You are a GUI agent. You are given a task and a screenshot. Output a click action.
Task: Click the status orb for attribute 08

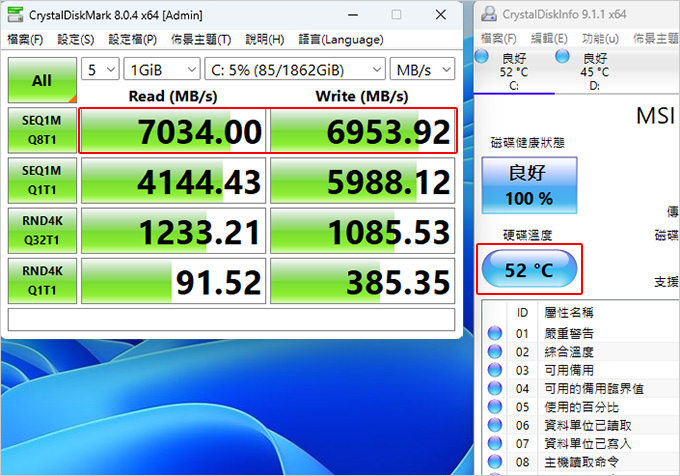[x=494, y=462]
